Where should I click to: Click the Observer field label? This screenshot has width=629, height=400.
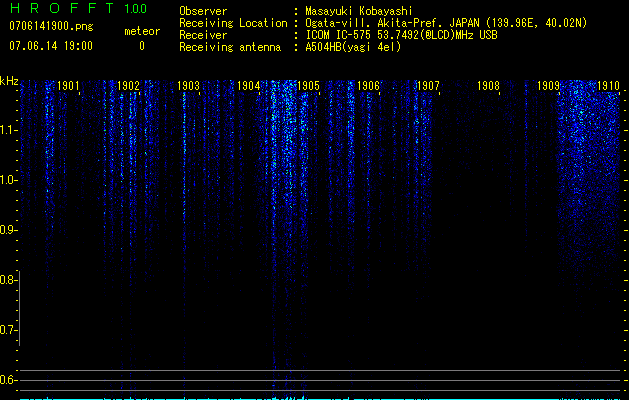pos(203,11)
